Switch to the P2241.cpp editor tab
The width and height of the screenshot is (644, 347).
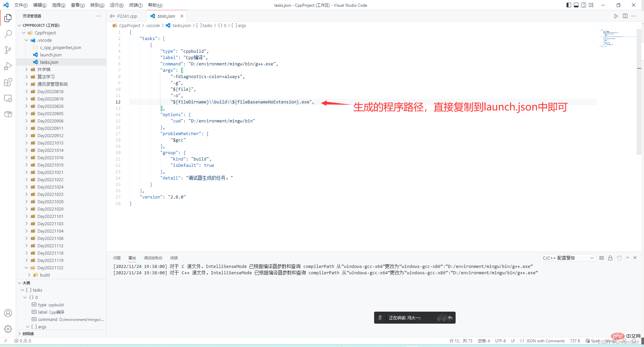pyautogui.click(x=127, y=16)
